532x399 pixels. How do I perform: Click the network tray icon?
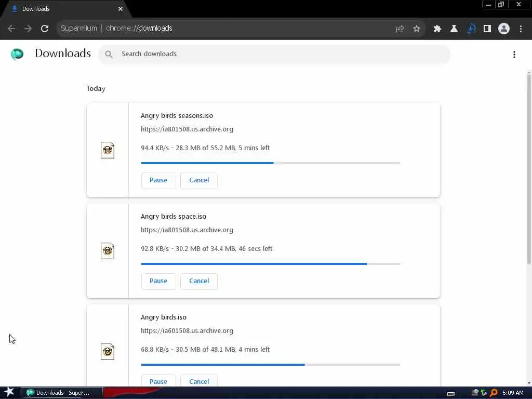click(x=475, y=393)
